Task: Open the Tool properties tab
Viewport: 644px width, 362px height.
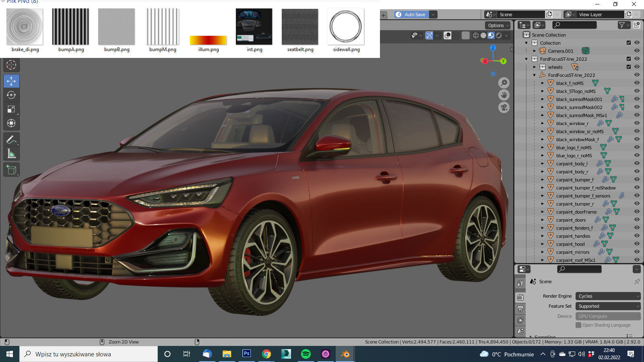Action: point(520,283)
